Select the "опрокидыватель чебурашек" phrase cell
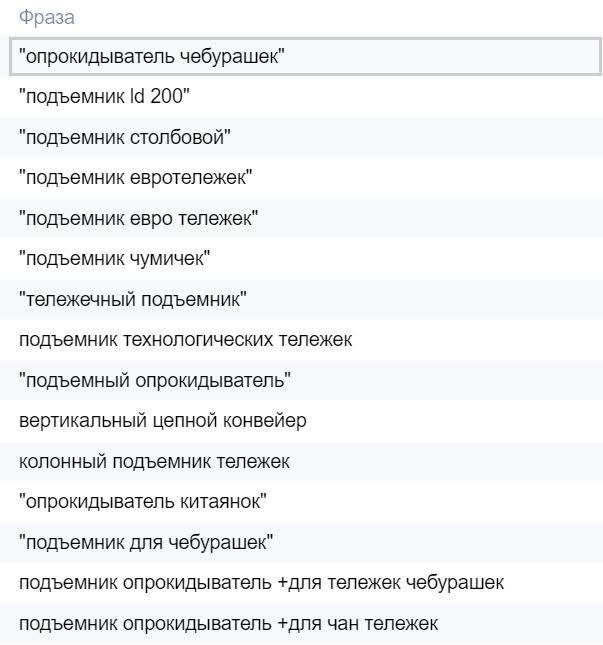 point(152,57)
